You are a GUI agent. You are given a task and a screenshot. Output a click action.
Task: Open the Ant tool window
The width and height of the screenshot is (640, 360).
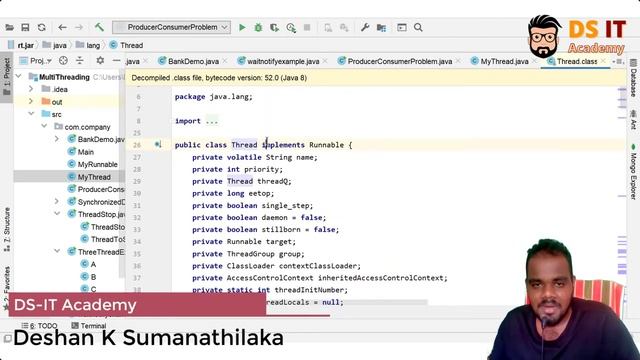633,120
